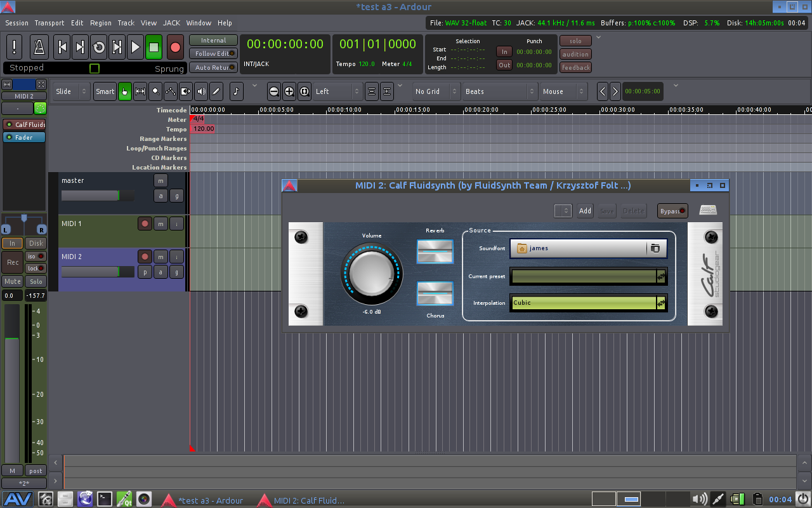
Task: Select the draw pencil tool
Action: 216,91
